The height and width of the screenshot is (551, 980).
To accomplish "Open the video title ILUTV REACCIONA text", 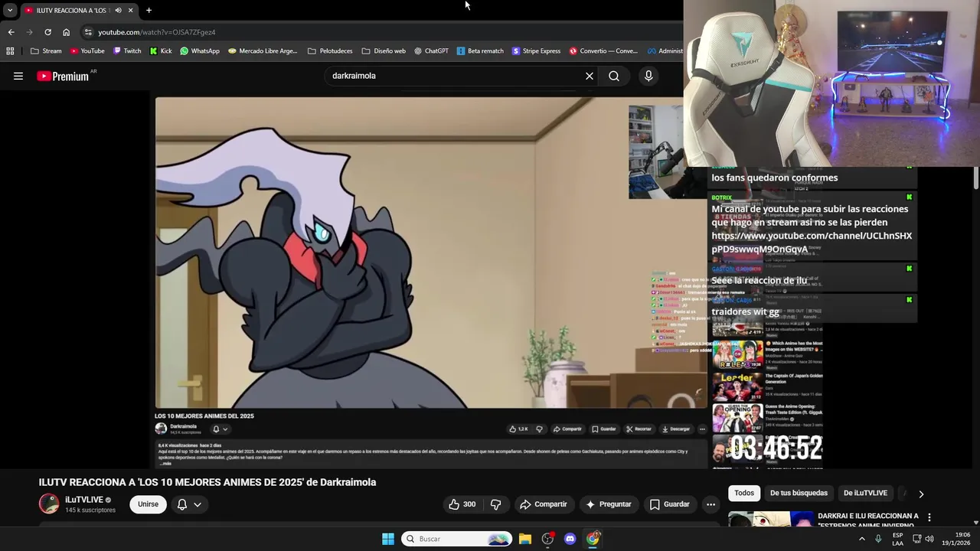I will 207,482.
